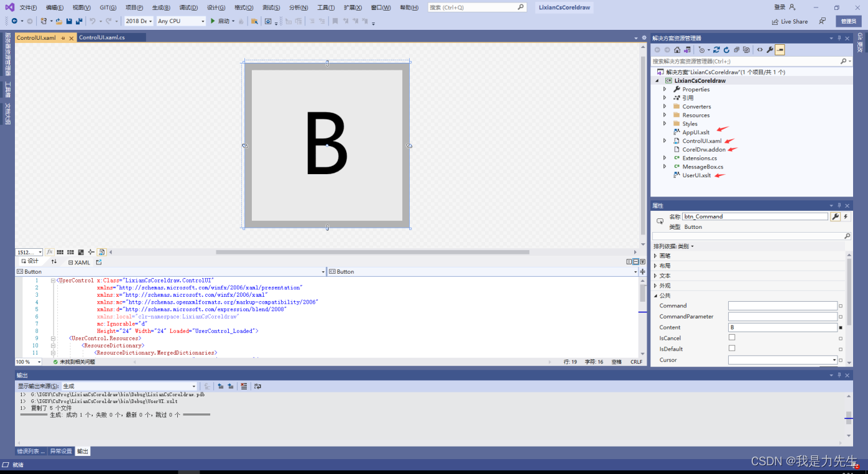
Task: Click the designer horizontal scrollbar
Action: (372, 252)
